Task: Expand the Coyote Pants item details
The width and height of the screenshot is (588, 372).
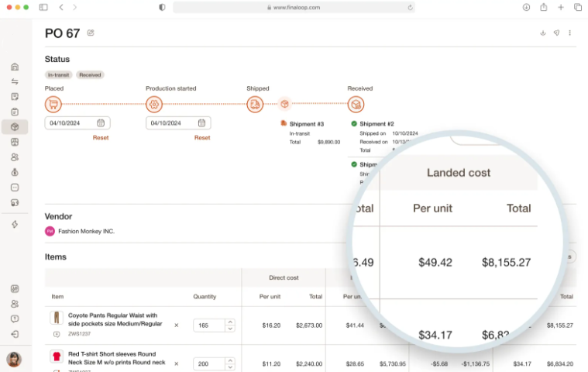Action: (57, 334)
